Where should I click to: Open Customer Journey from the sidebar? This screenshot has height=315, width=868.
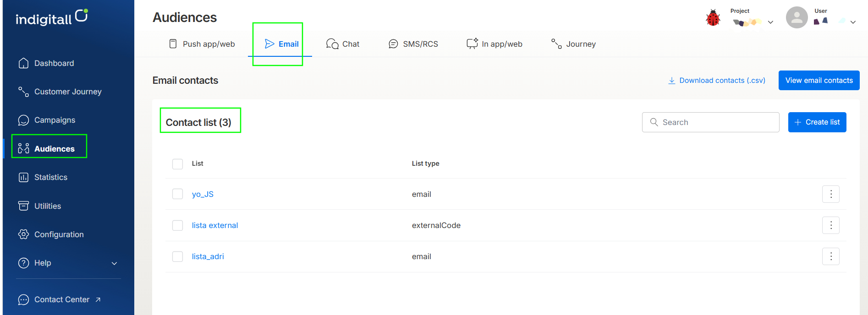68,92
